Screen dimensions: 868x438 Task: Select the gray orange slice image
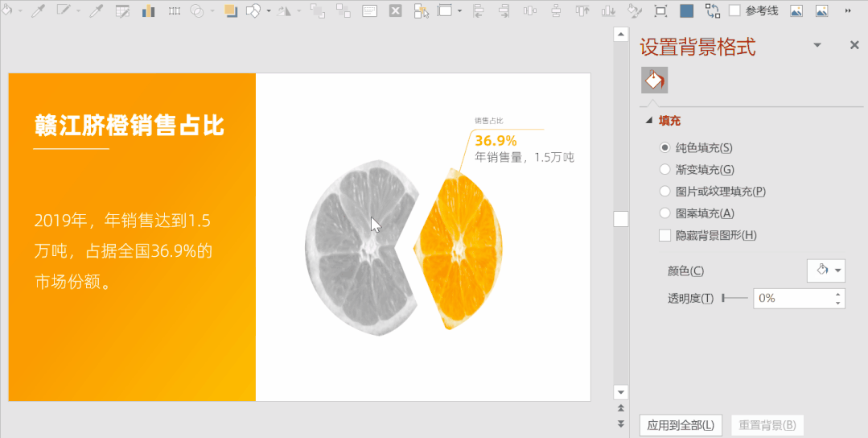363,247
